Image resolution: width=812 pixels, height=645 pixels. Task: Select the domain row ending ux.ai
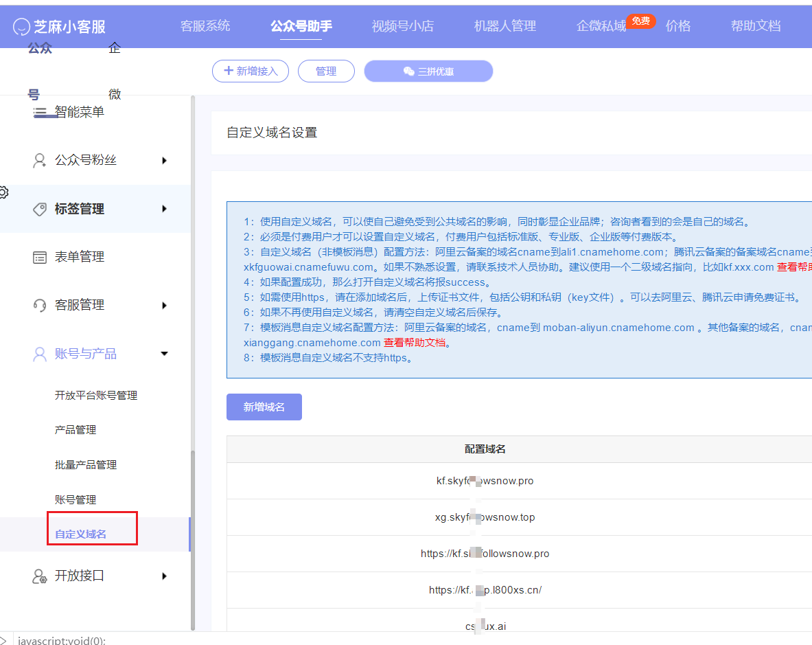pyautogui.click(x=520, y=620)
